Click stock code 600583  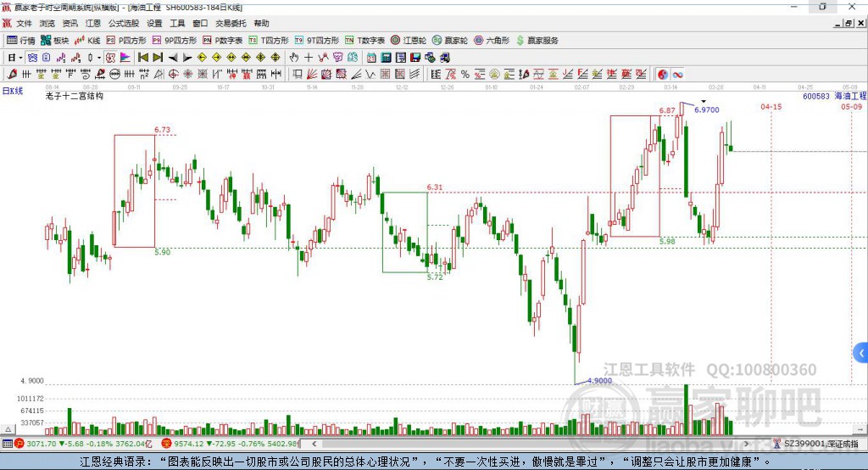coord(816,96)
